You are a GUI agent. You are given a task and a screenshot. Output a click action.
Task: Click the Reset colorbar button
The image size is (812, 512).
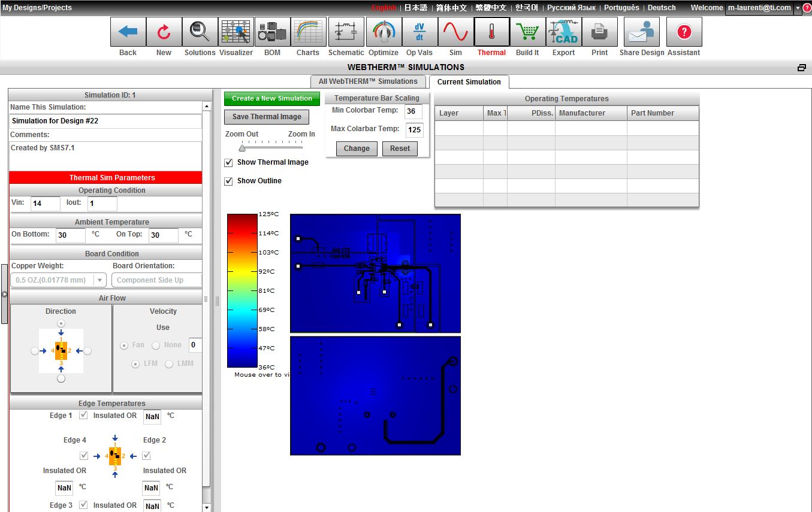pos(400,149)
